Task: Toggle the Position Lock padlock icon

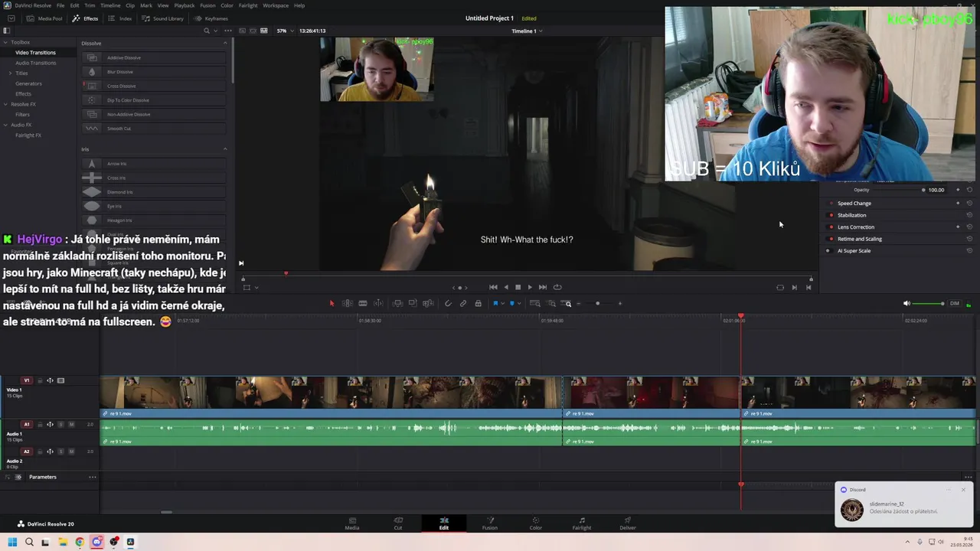Action: [478, 303]
